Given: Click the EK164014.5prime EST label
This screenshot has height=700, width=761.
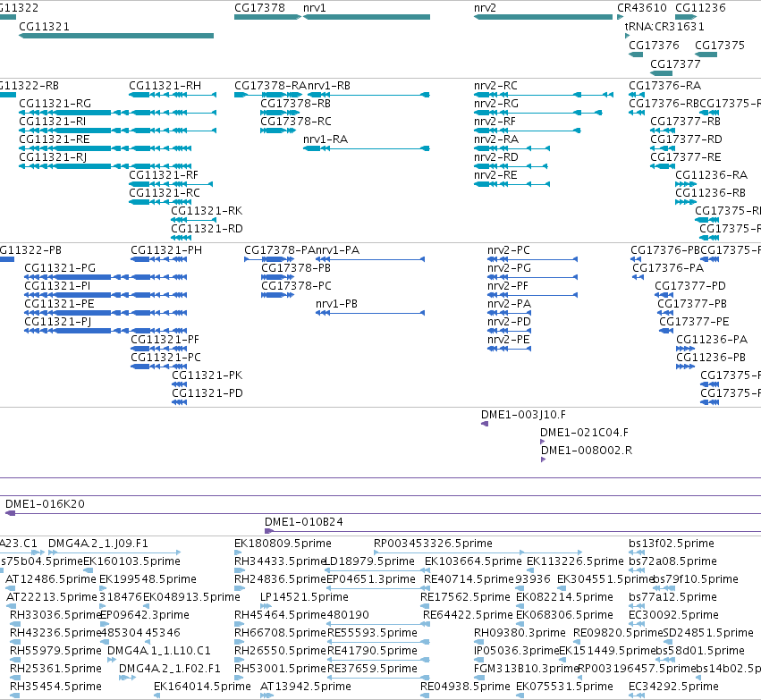Looking at the screenshot, I should click(x=202, y=687).
